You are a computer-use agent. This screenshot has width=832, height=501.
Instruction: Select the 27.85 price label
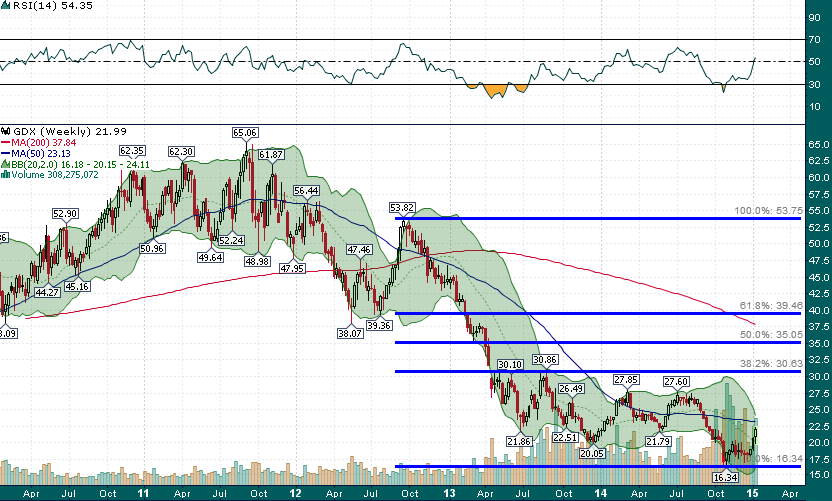click(x=626, y=379)
